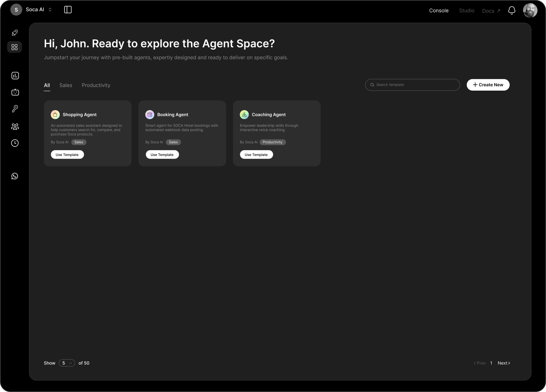546x392 pixels.
Task: Switch to the Productivity tab
Action: (96, 85)
